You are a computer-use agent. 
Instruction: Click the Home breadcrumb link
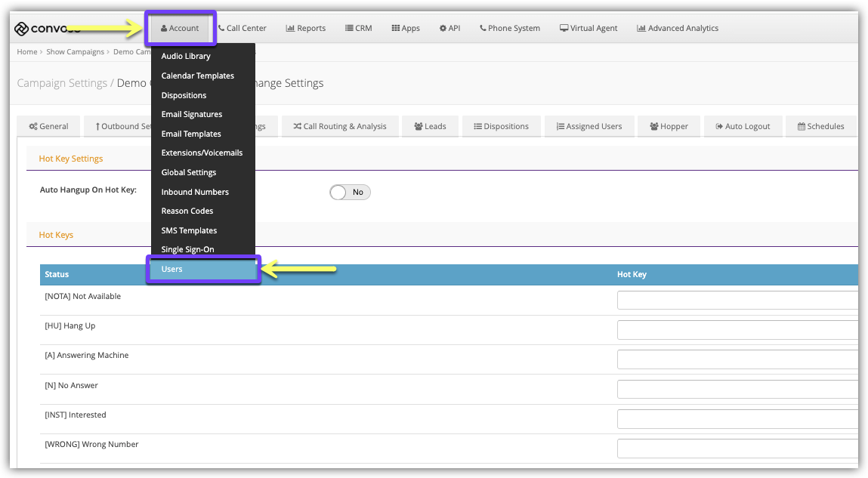[27, 52]
